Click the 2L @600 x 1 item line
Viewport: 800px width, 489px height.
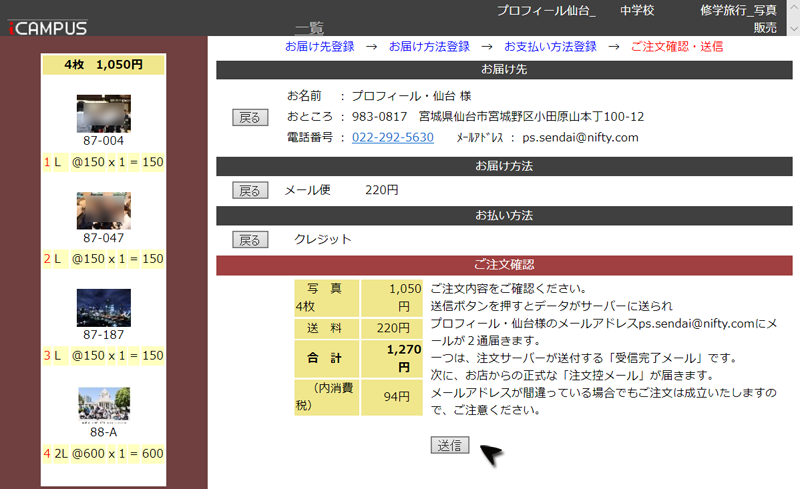(103, 454)
